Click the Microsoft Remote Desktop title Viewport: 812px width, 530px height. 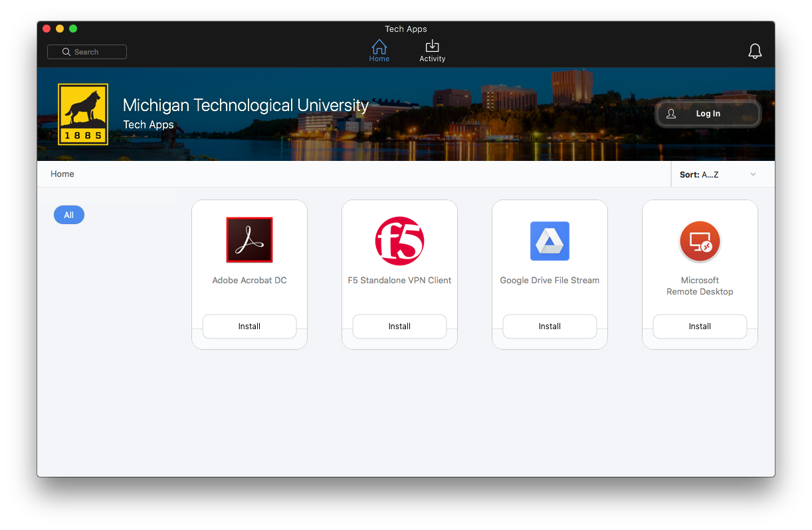pyautogui.click(x=700, y=286)
